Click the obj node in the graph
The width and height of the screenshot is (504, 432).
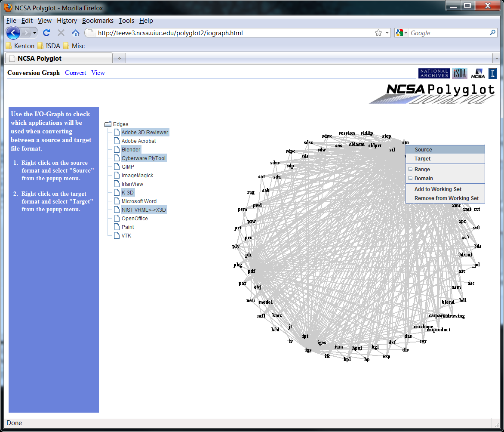[x=257, y=287]
